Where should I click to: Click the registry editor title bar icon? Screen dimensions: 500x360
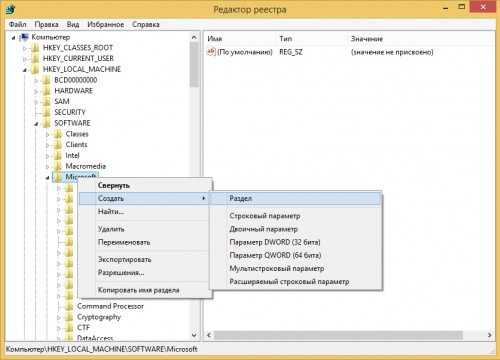[10, 9]
